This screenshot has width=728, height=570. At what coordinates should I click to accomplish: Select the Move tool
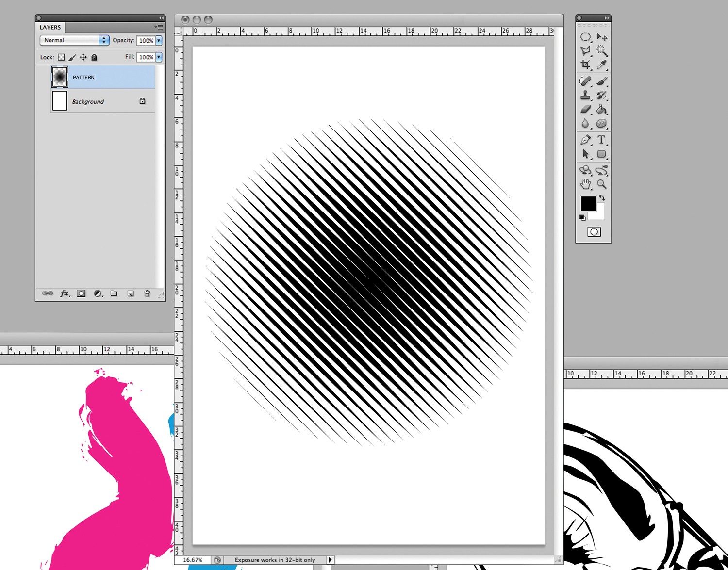602,37
